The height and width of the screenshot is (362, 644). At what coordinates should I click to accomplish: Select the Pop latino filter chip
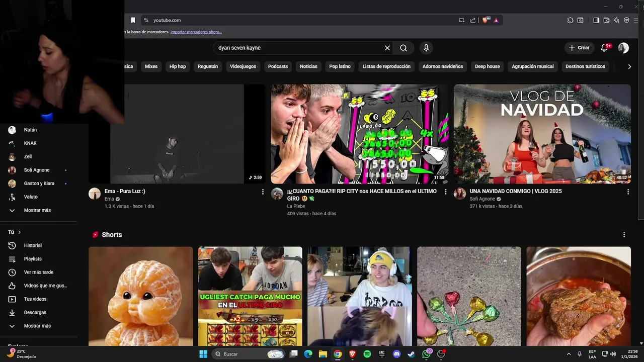(340, 66)
